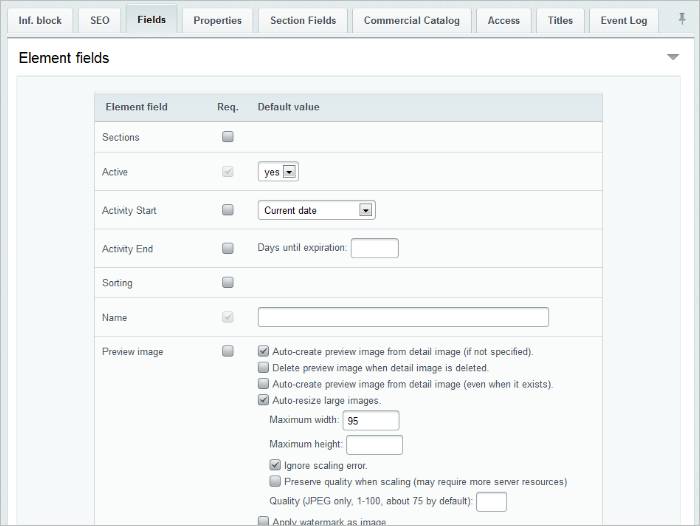Select the Maximum height input field
This screenshot has height=526, width=700.
pos(374,445)
